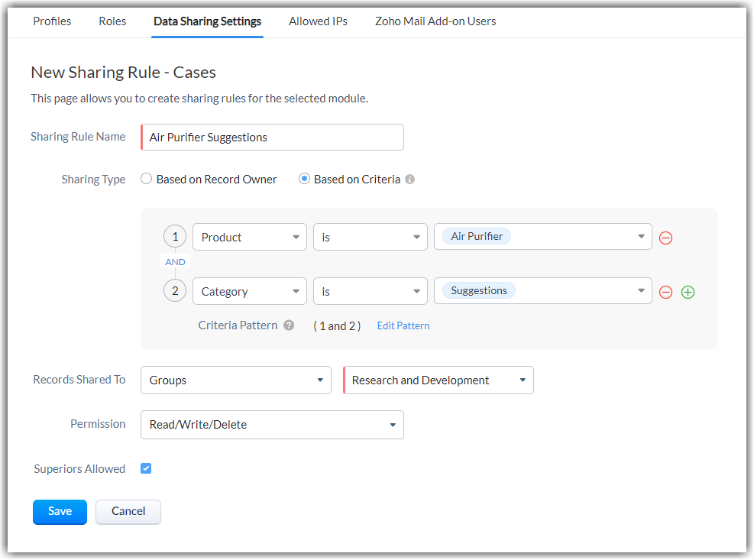Click the Edit Pattern link
This screenshot has width=754, height=560.
[x=403, y=325]
